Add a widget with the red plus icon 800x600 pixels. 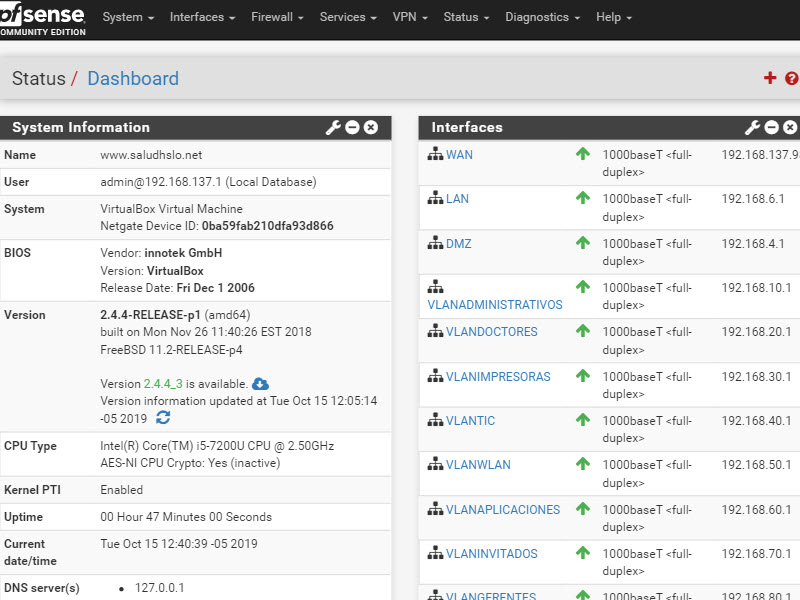770,78
